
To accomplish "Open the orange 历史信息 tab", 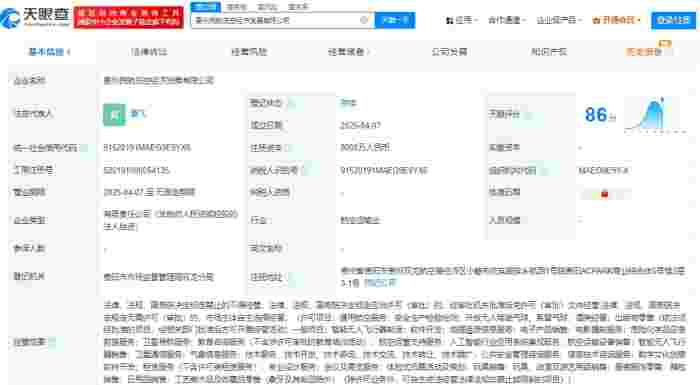I will pos(644,52).
